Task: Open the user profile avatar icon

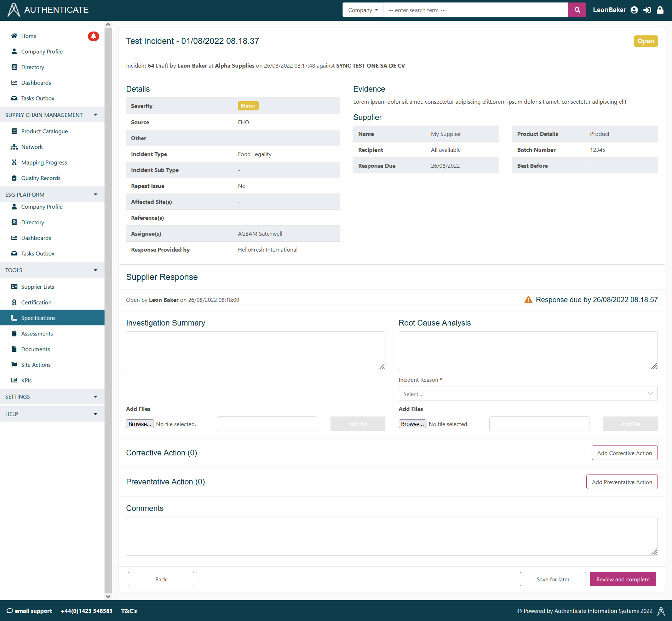Action: (634, 10)
